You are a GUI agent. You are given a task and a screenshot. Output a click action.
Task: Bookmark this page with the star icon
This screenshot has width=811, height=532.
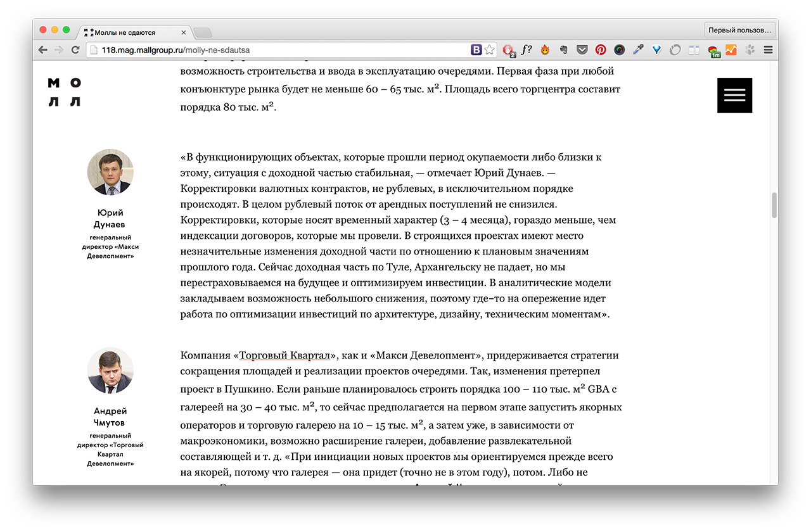click(490, 49)
